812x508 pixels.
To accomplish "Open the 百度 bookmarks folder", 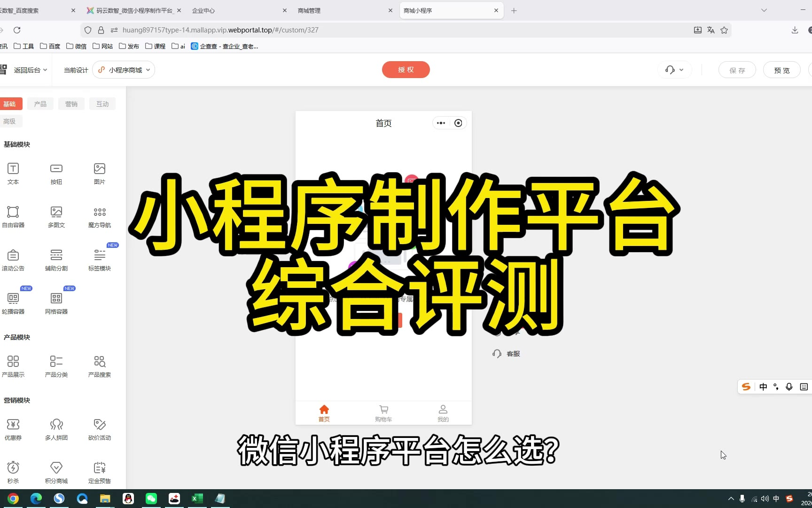I will coord(50,46).
